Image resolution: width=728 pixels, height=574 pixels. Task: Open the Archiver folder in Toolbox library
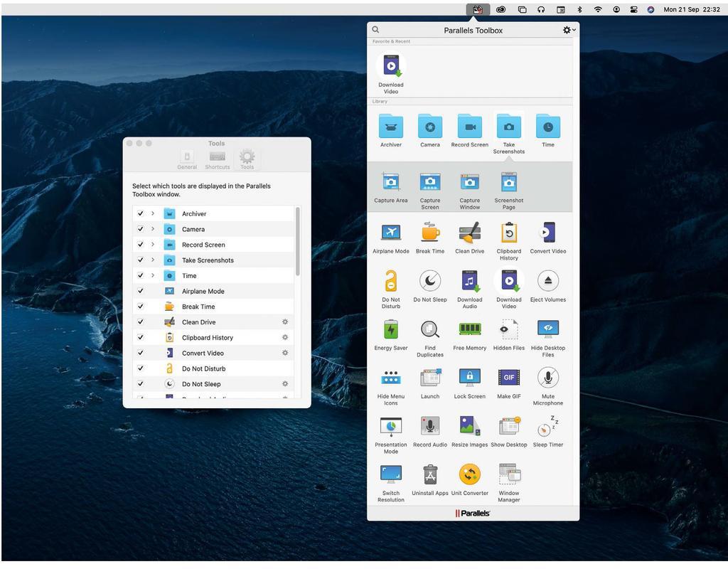point(391,127)
